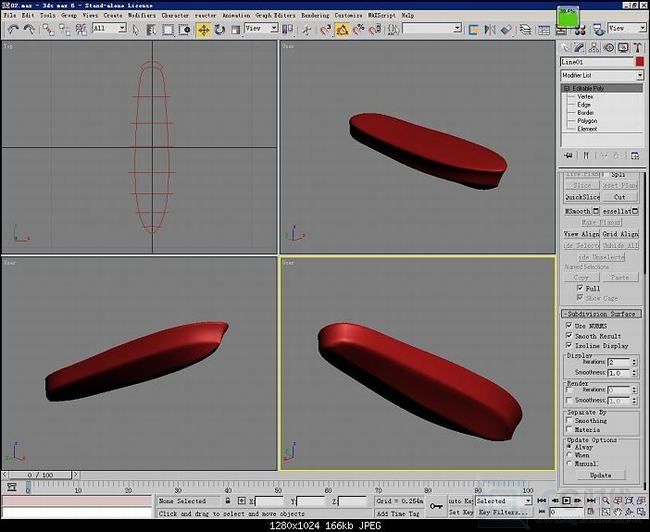Click the MSmooth button
Screen dimensions: 650x532
coord(578,211)
